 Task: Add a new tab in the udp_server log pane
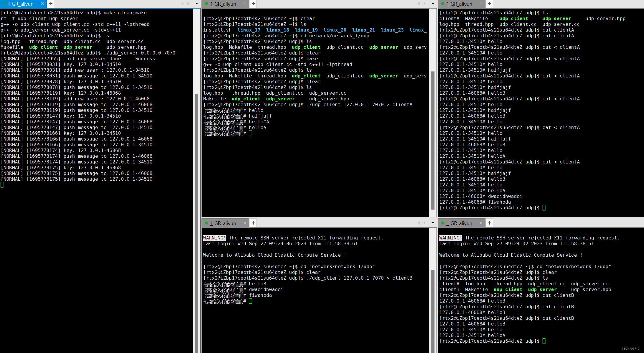coord(50,4)
